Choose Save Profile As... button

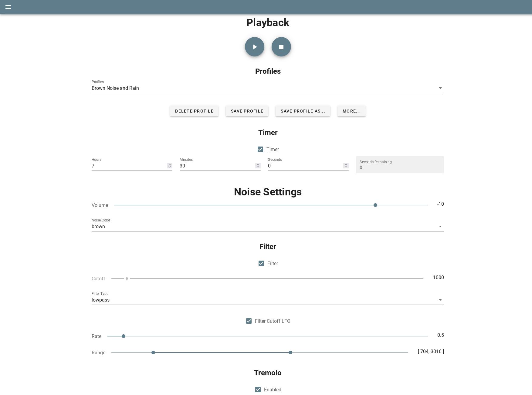(303, 111)
